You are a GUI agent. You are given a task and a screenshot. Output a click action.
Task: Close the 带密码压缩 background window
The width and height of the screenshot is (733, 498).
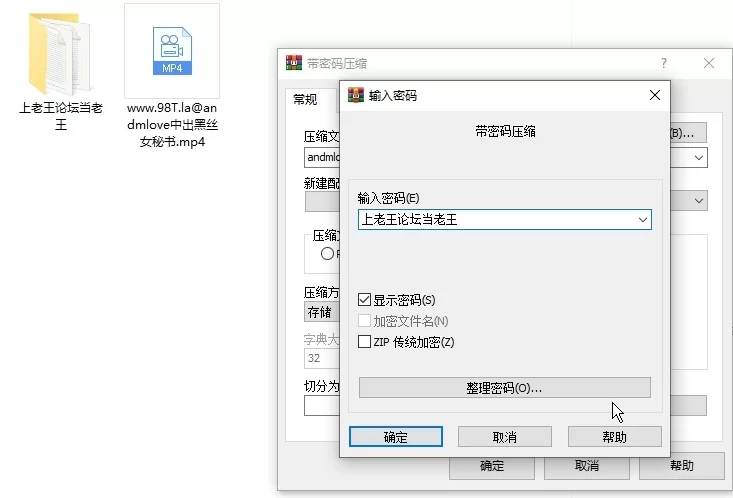(709, 63)
